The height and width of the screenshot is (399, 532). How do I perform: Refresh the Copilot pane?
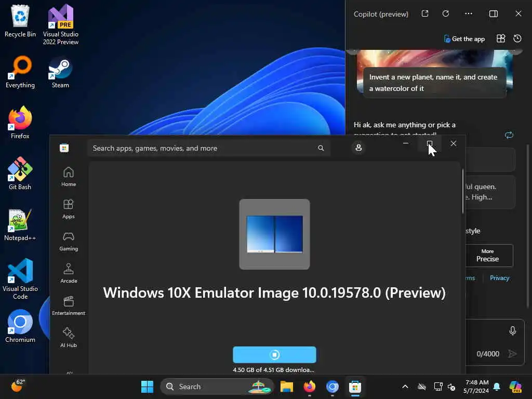click(446, 14)
